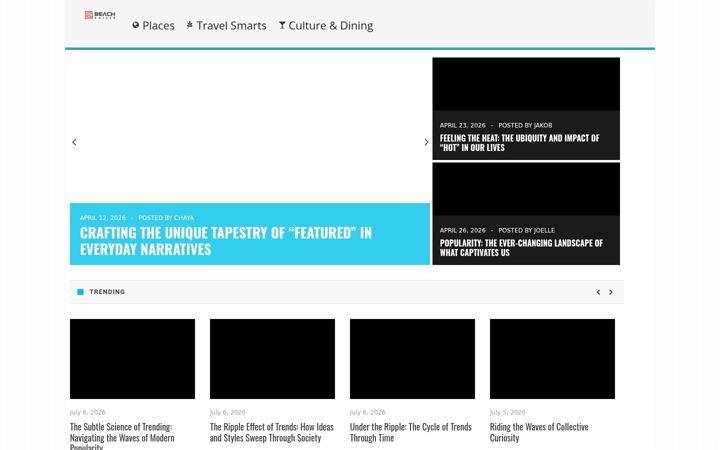The width and height of the screenshot is (720, 450).
Task: Open thumbnail of Under the Ripple post
Action: pos(412,359)
